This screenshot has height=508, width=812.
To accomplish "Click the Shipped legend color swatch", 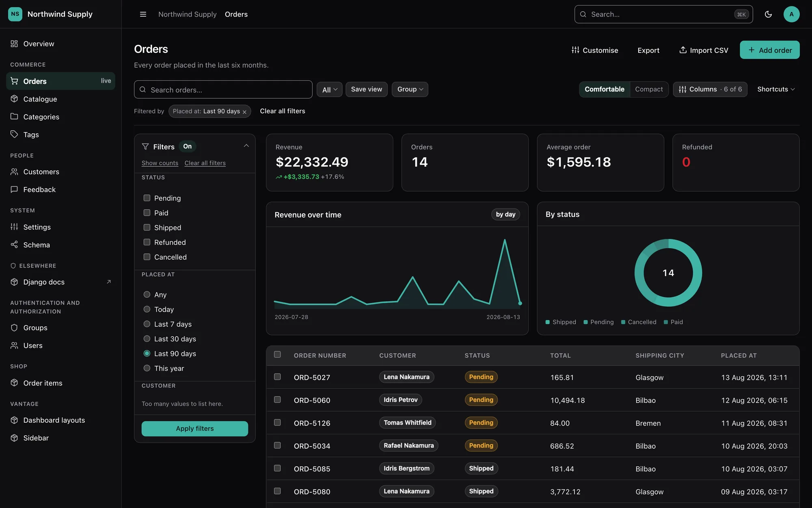I will 548,322.
